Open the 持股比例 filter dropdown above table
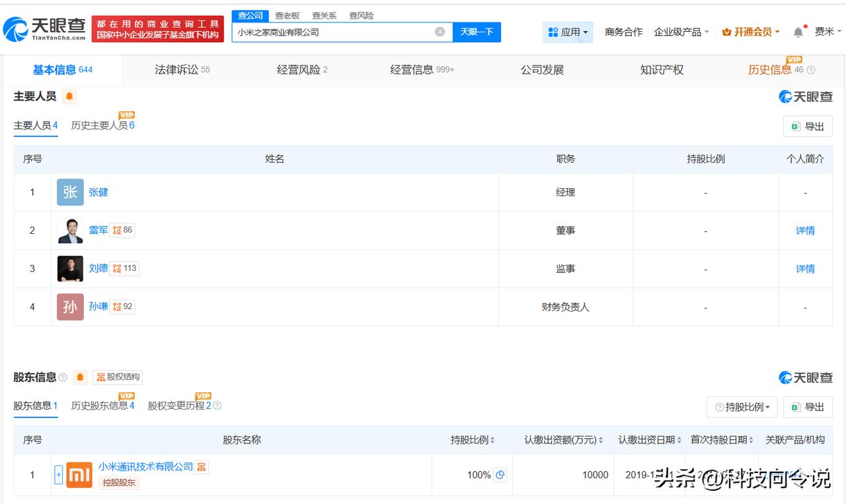Viewport: 846px width, 504px height. tap(742, 407)
